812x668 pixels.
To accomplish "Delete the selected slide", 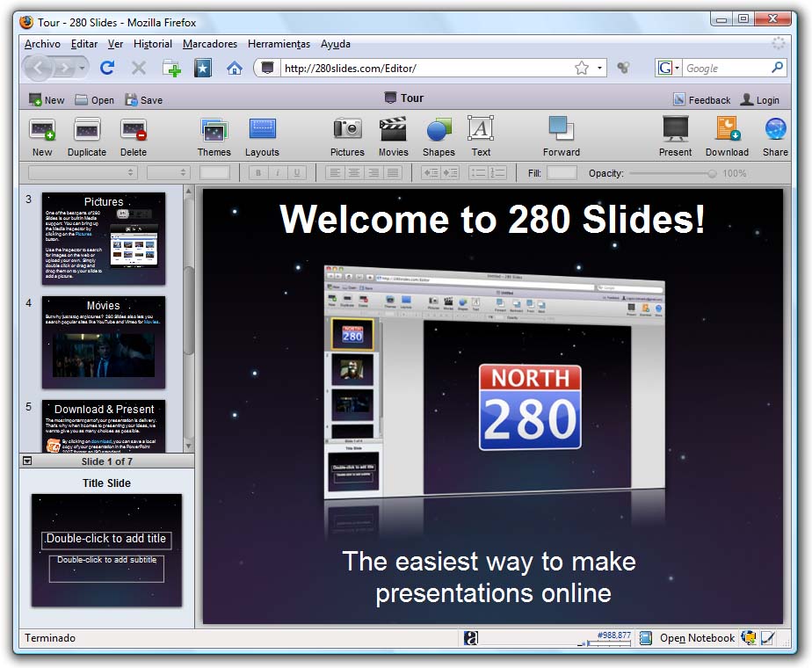I will (134, 137).
